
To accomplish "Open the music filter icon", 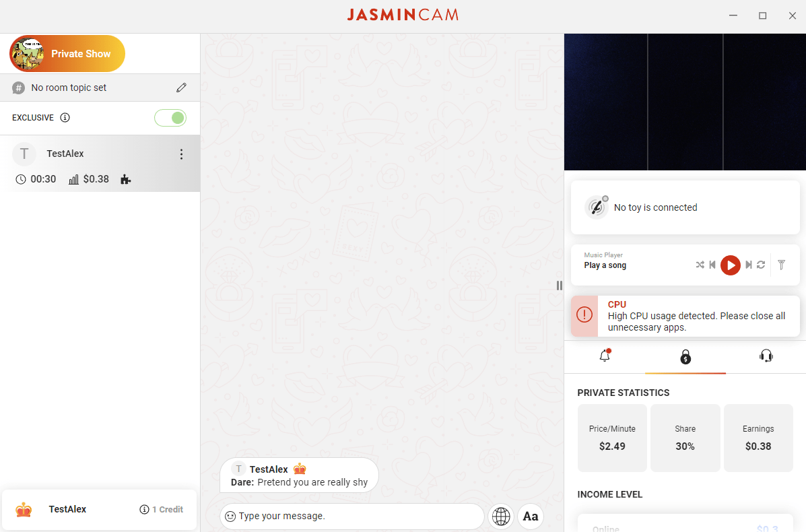I will click(x=781, y=265).
